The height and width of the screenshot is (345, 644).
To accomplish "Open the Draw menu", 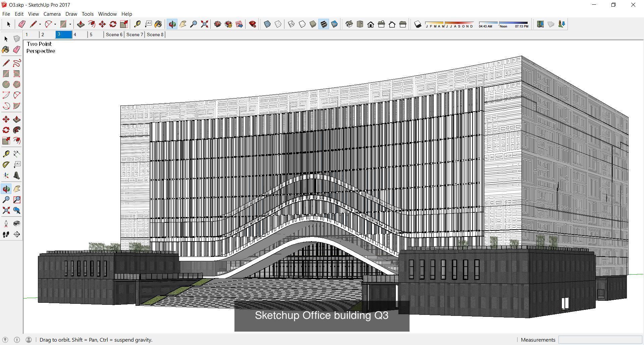I will [71, 14].
